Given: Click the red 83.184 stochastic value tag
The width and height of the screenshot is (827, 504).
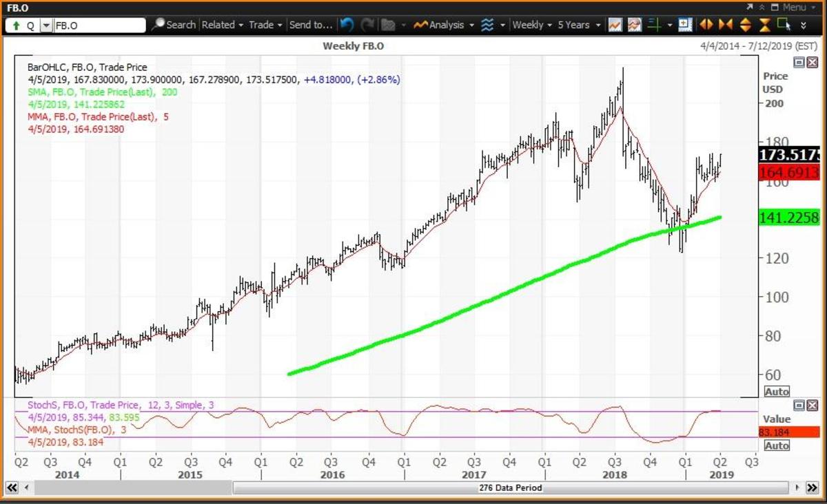Looking at the screenshot, I should (x=789, y=432).
